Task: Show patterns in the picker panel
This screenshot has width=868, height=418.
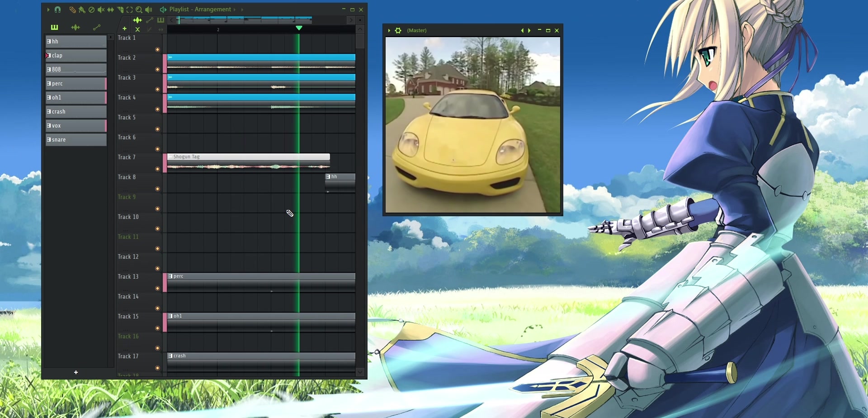Action: tap(55, 27)
